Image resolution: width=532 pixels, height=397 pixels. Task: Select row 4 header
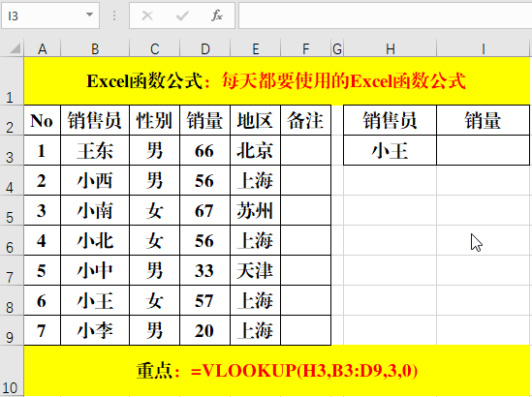[12, 180]
